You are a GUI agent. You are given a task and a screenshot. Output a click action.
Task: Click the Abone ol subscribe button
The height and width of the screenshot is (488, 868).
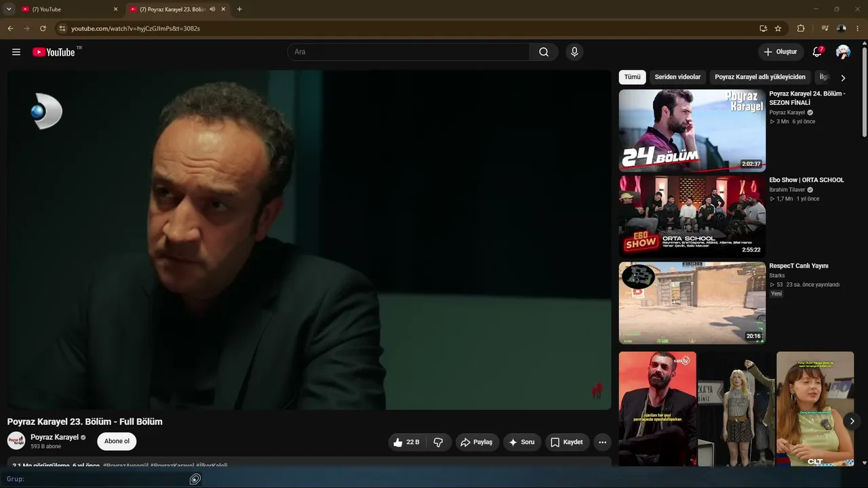point(117,441)
